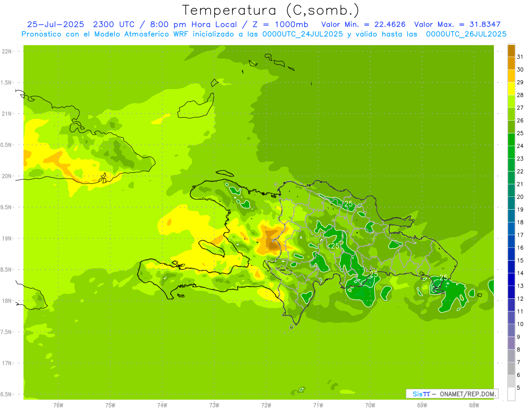
Task: Click the "18N" latitude label
Action: click(6, 301)
